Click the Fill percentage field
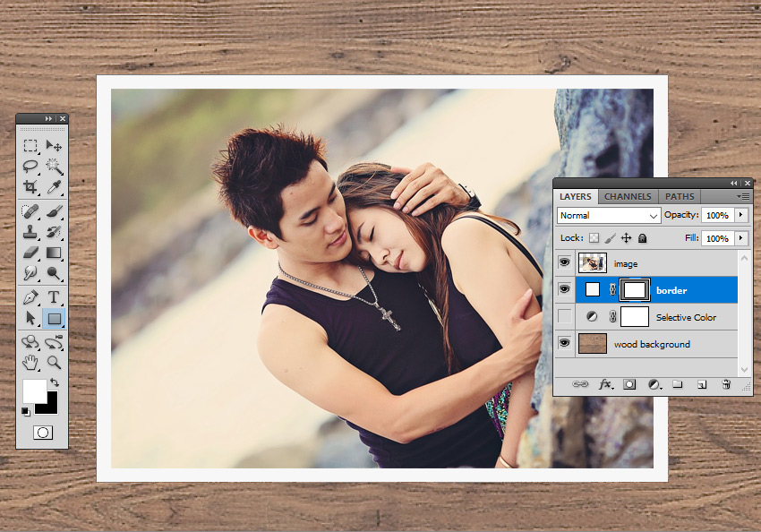The width and height of the screenshot is (761, 532). [716, 238]
